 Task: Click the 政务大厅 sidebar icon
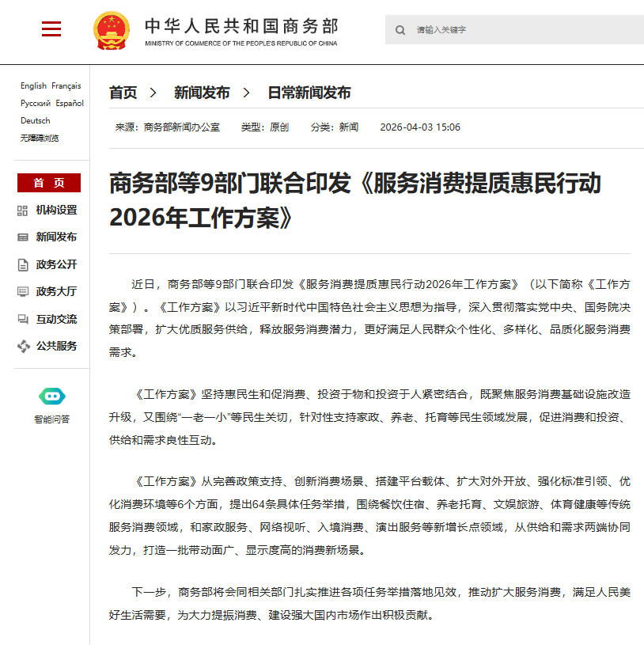[23, 292]
